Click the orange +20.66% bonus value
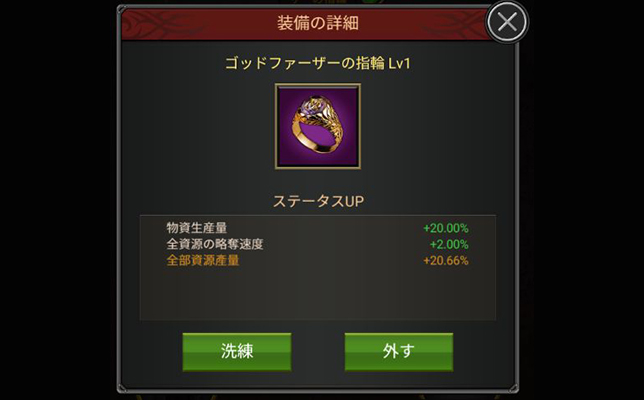644x400 pixels. tap(446, 260)
